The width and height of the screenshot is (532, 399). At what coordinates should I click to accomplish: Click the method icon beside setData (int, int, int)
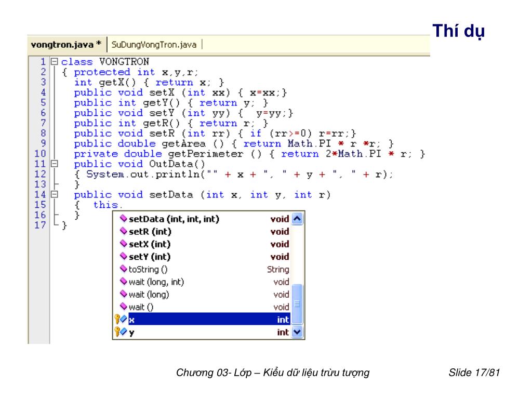pyautogui.click(x=124, y=219)
